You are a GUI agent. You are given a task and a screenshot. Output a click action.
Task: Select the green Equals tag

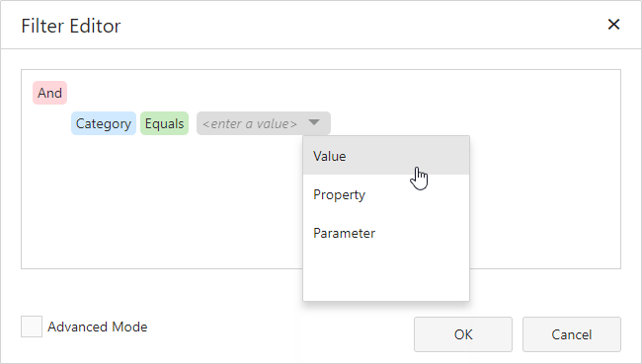(164, 123)
